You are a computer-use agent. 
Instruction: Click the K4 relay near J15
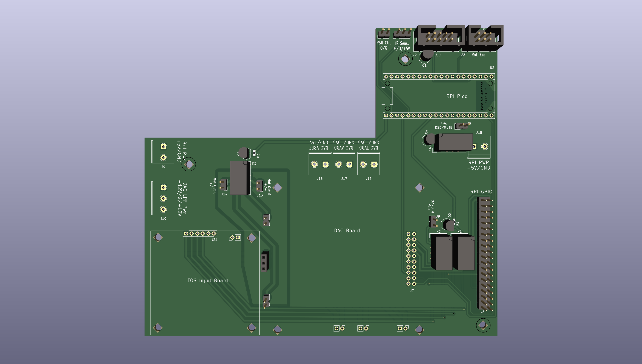click(453, 143)
